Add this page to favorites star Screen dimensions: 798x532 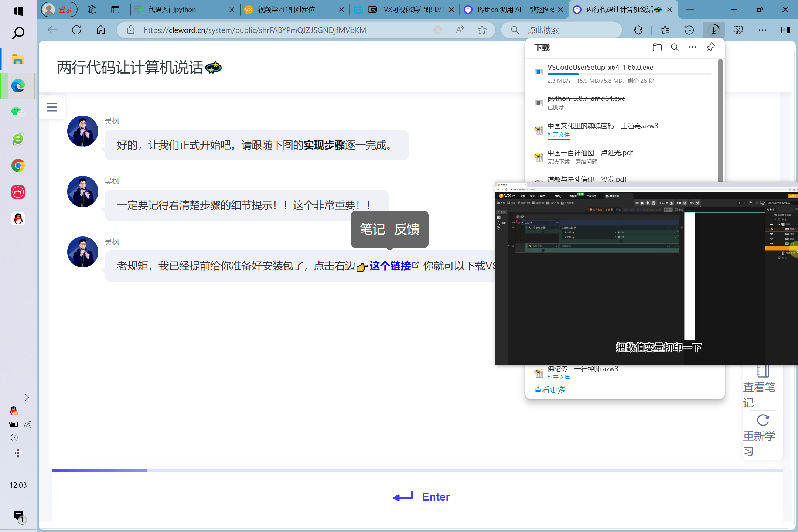tap(482, 30)
